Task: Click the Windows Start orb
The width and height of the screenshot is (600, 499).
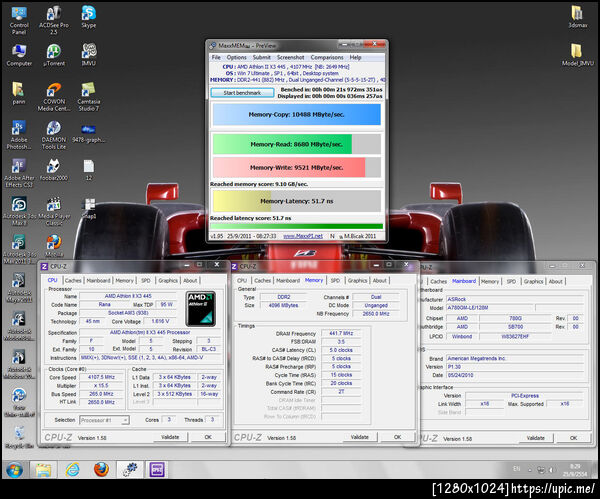Action: click(14, 470)
